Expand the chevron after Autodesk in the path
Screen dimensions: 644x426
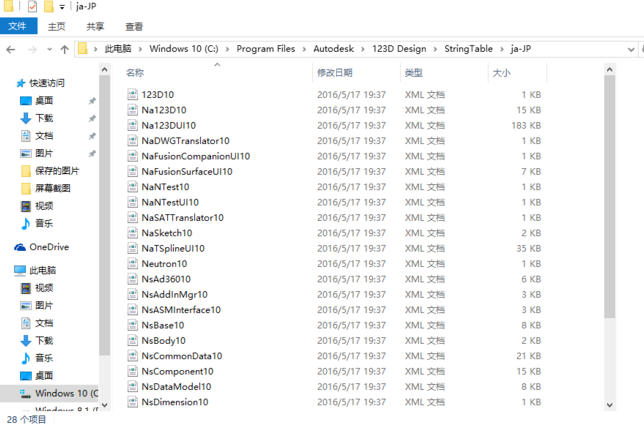[363, 49]
